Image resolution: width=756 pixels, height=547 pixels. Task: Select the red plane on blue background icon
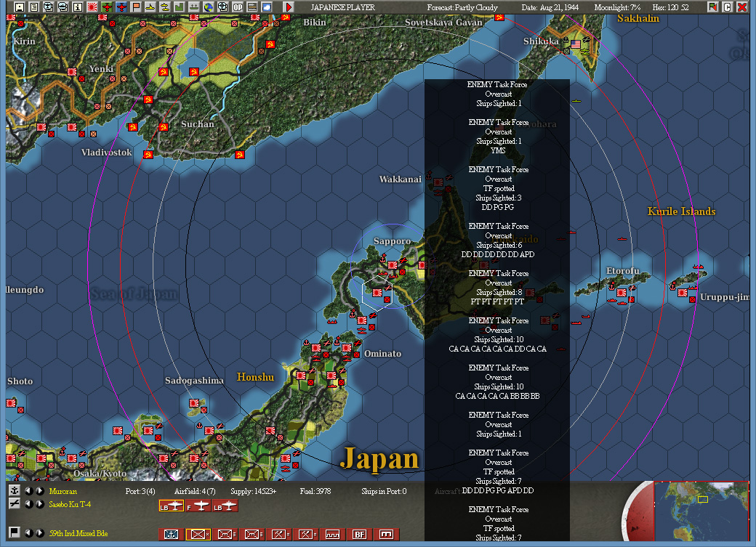coord(121,7)
